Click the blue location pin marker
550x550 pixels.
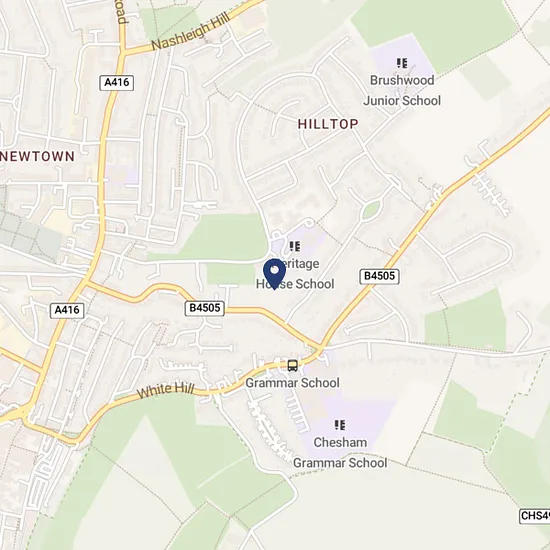click(274, 274)
